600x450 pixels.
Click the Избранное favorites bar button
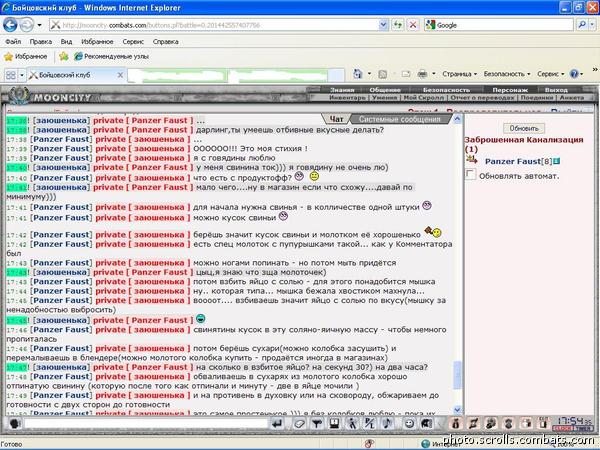point(26,57)
